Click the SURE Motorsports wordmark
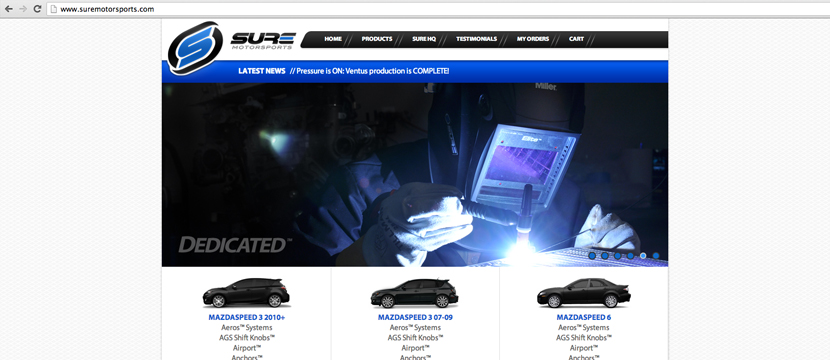Image resolution: width=830 pixels, height=360 pixels. [263, 41]
